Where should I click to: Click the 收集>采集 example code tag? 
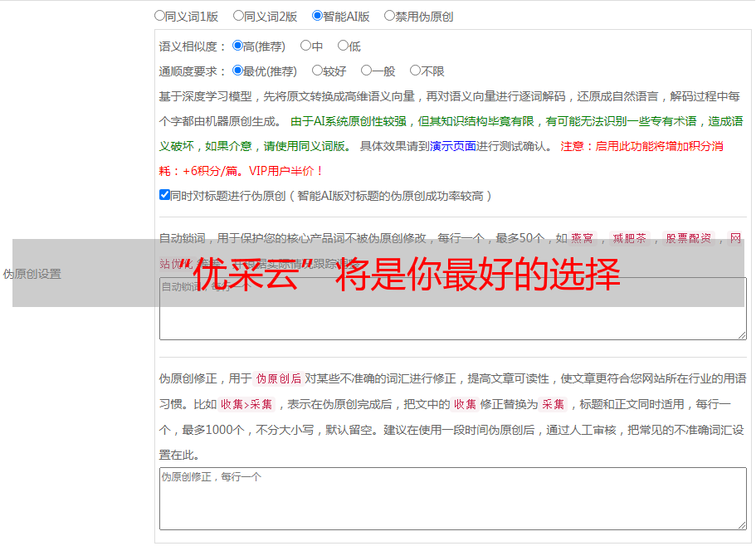pyautogui.click(x=246, y=404)
